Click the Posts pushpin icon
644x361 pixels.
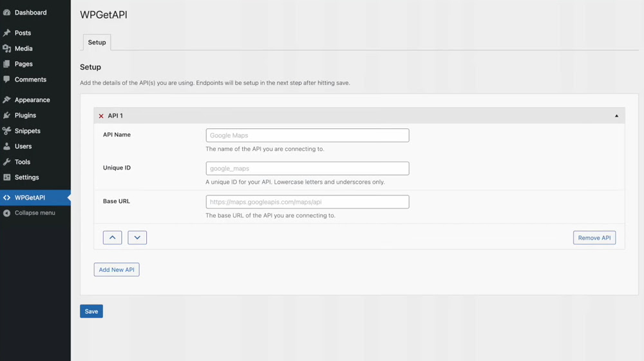point(6,33)
